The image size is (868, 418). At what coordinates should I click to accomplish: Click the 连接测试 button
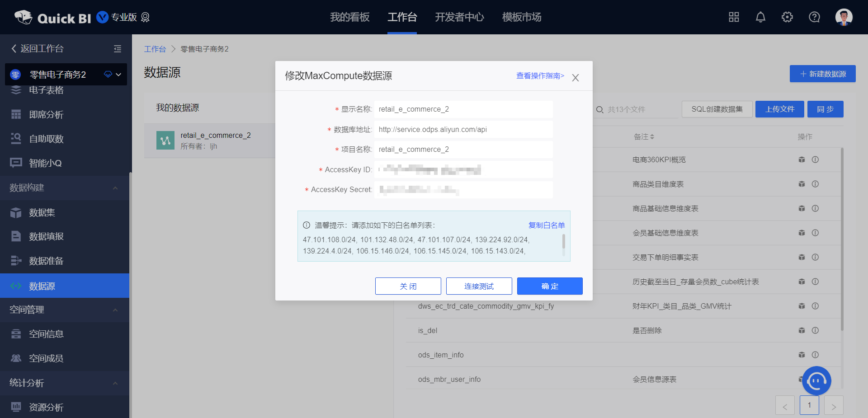pos(479,286)
